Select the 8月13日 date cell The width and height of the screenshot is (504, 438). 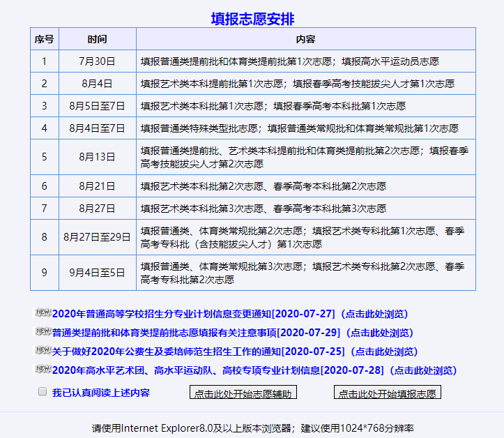tap(97, 157)
